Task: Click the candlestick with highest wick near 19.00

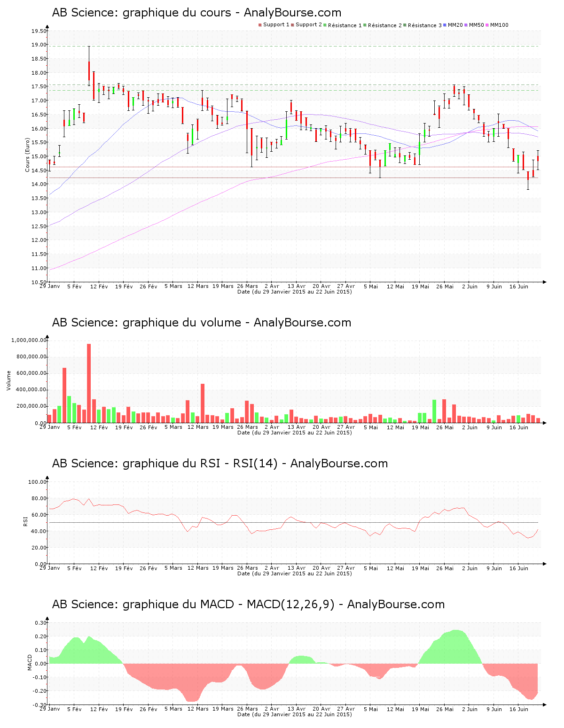Action: pos(89,66)
